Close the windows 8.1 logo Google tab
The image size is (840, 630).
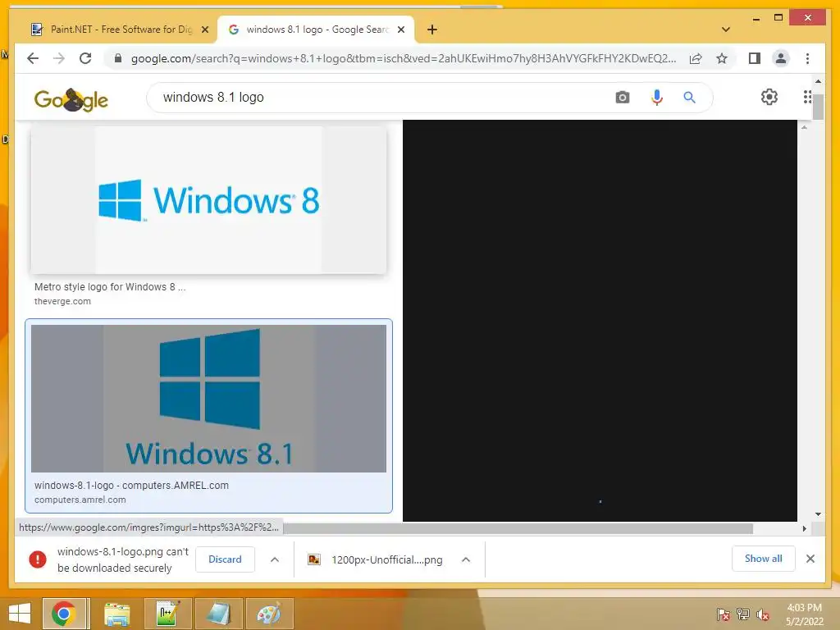coord(400,30)
